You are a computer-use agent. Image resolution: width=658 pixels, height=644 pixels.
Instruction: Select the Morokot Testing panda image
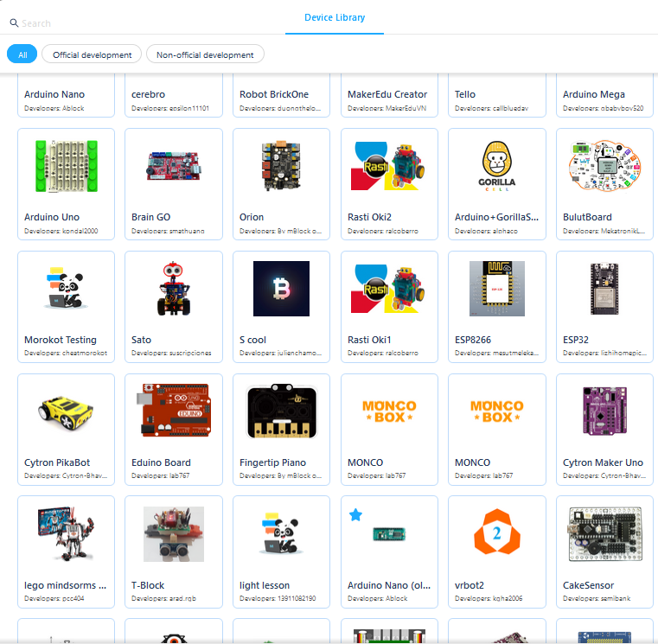click(66, 289)
